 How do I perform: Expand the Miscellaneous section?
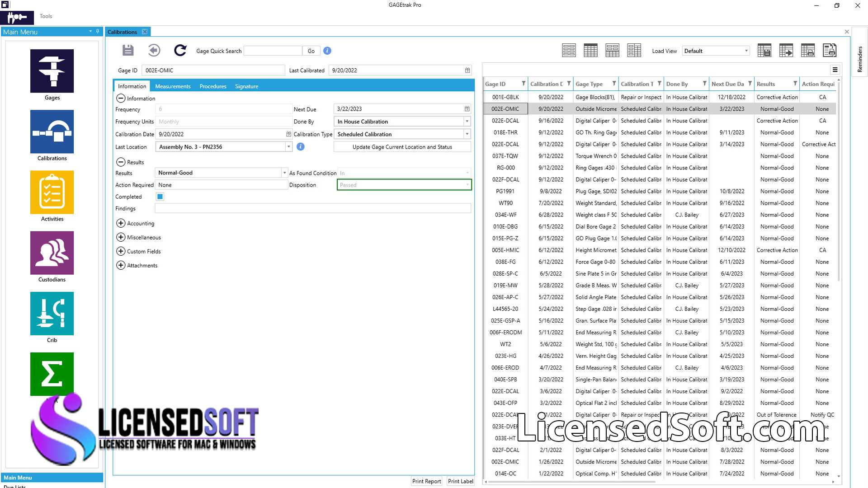pos(121,237)
